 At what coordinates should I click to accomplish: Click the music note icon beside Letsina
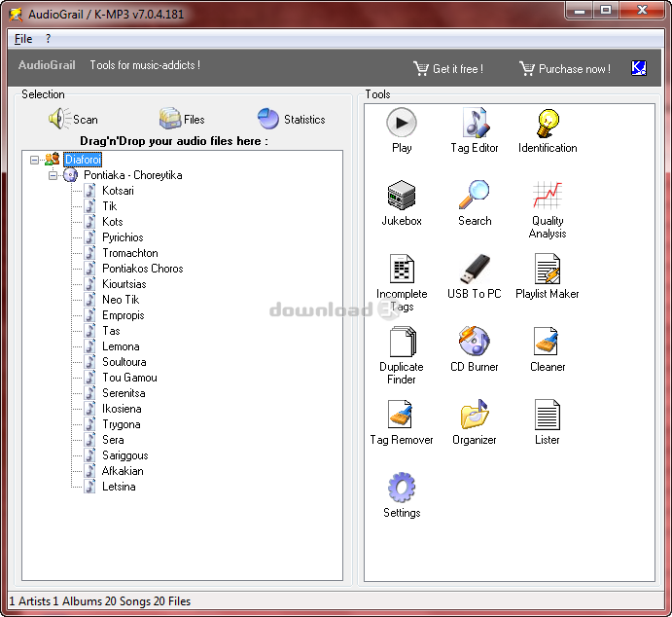[89, 487]
